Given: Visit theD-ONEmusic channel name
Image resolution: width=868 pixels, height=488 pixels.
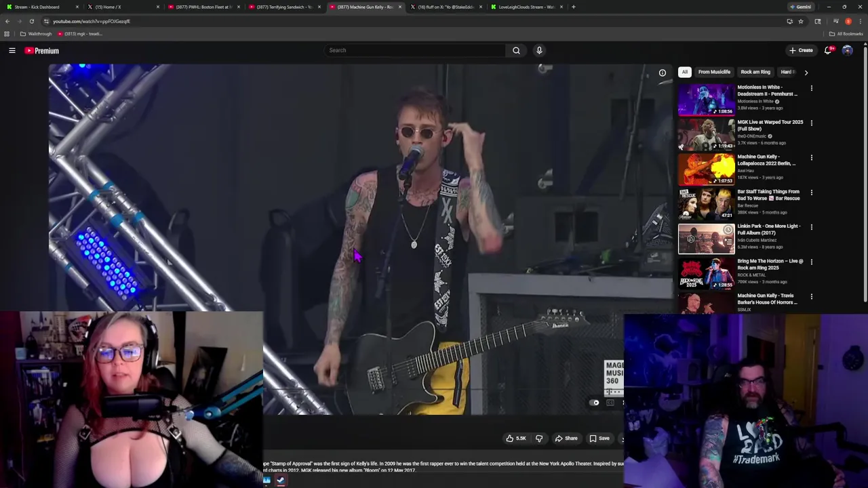Looking at the screenshot, I should pyautogui.click(x=752, y=136).
